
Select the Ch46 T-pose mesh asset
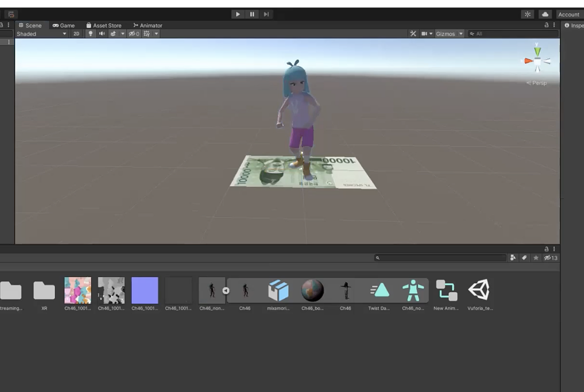pyautogui.click(x=345, y=291)
